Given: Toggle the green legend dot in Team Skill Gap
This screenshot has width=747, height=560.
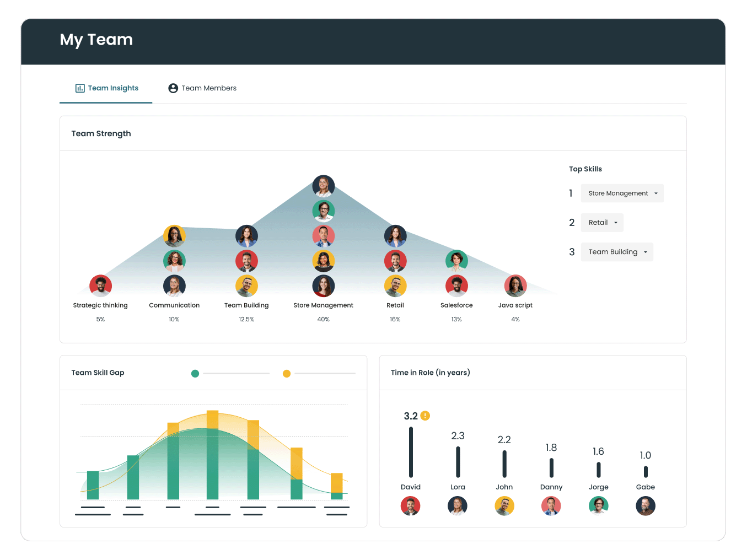Looking at the screenshot, I should 195,373.
